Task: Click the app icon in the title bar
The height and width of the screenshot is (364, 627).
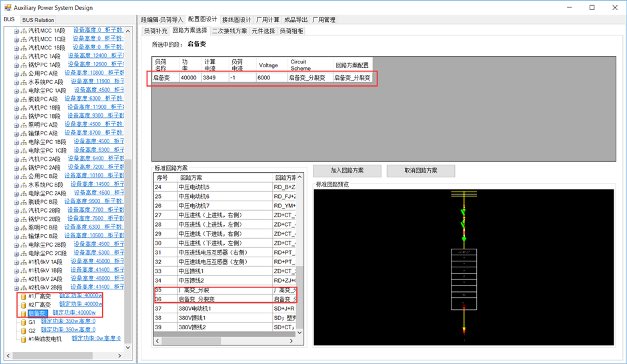Action: pos(7,7)
